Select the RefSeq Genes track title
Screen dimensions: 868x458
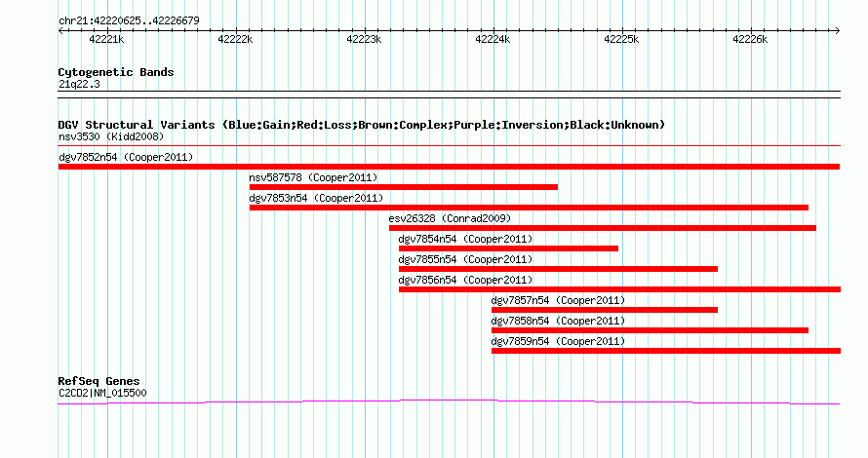pyautogui.click(x=99, y=381)
